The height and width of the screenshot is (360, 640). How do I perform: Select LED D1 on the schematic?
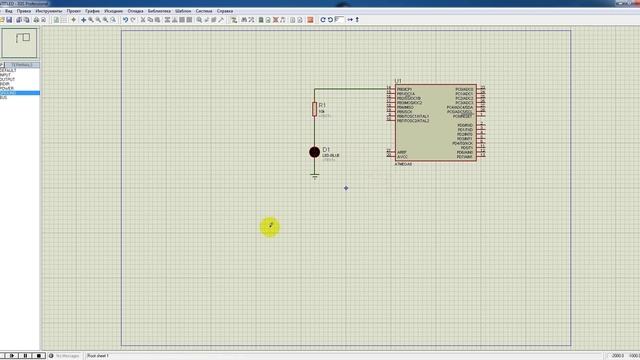point(314,152)
